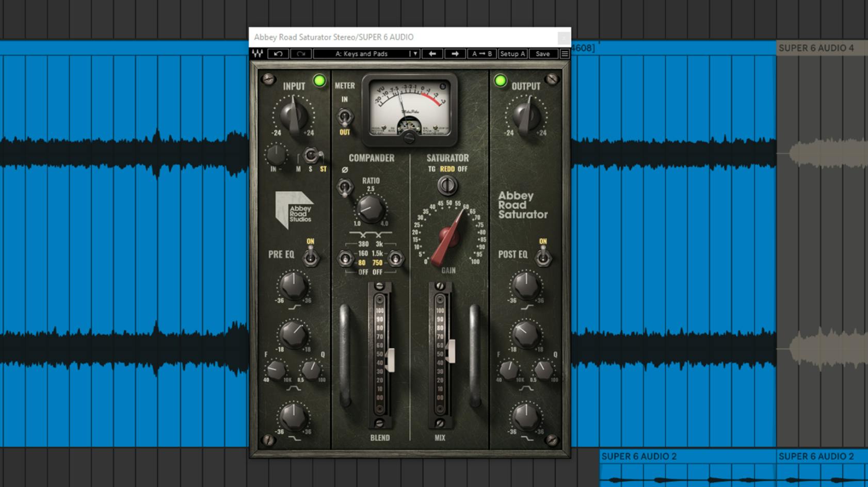Click the Mix fader handle
Screen dimensions: 868x487
[451, 351]
